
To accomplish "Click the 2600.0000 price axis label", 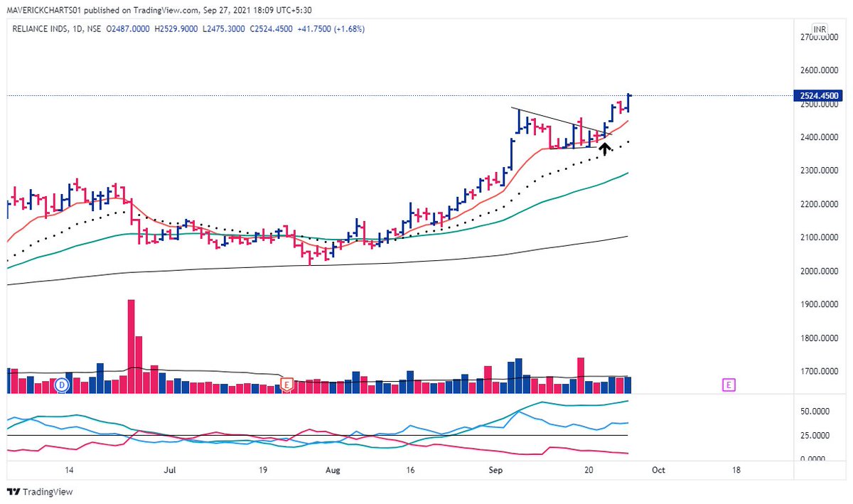I will (821, 70).
